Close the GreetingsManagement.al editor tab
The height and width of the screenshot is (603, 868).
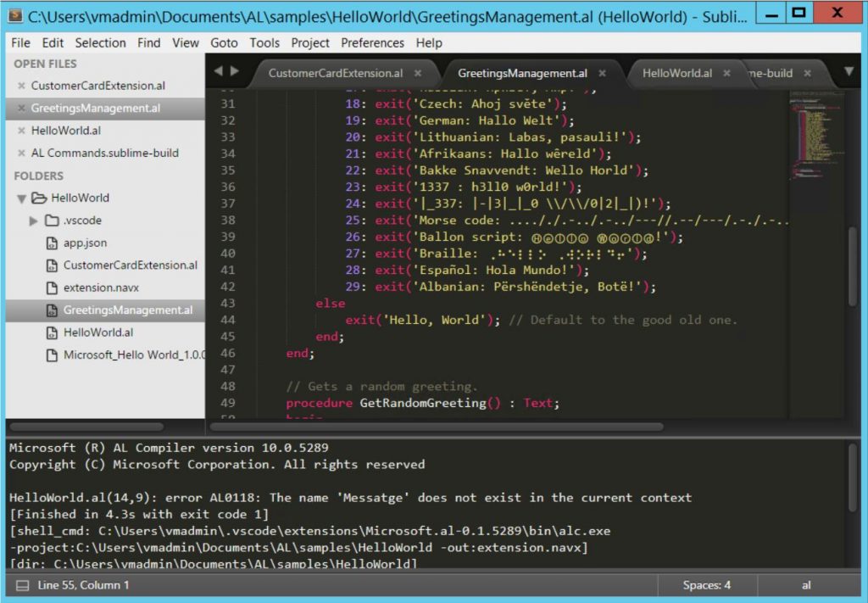[602, 74]
